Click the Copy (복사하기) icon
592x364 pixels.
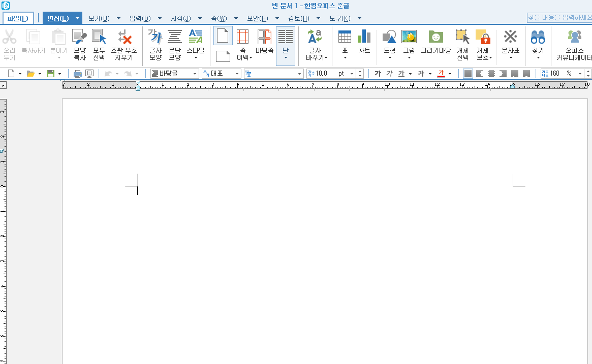(x=33, y=38)
